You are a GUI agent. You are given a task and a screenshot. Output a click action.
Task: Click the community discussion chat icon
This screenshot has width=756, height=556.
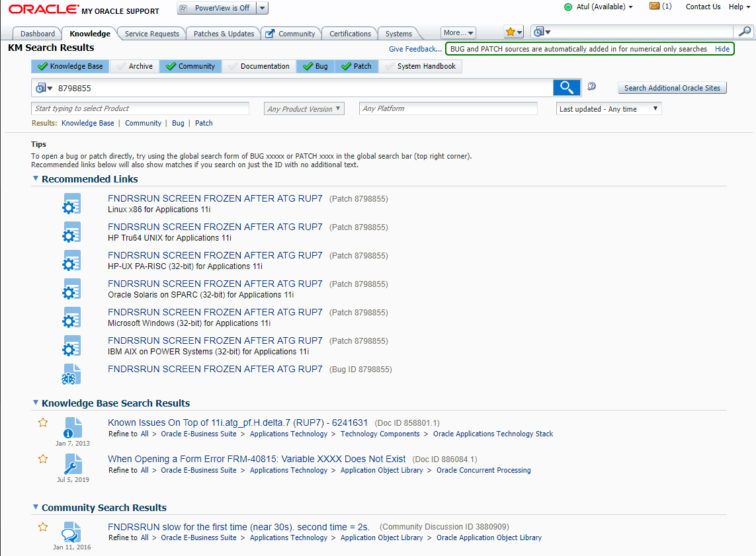click(71, 532)
